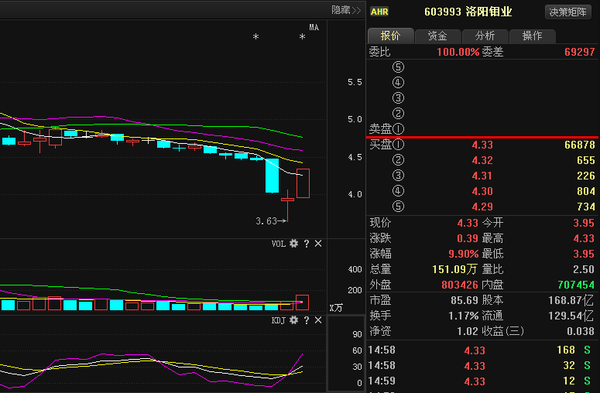Switch to the 报价 tab

click(x=390, y=36)
